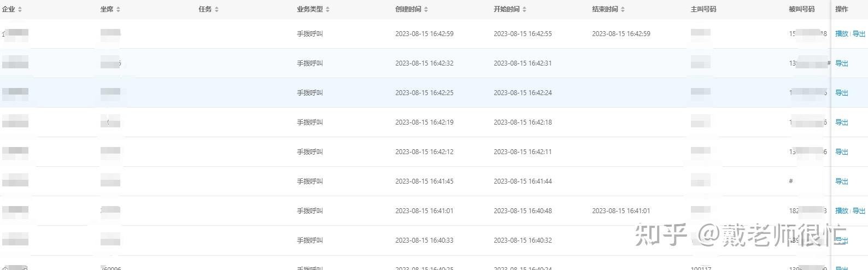Export the call created at 16:41:45
Screen dimensions: 868x270
coord(841,181)
